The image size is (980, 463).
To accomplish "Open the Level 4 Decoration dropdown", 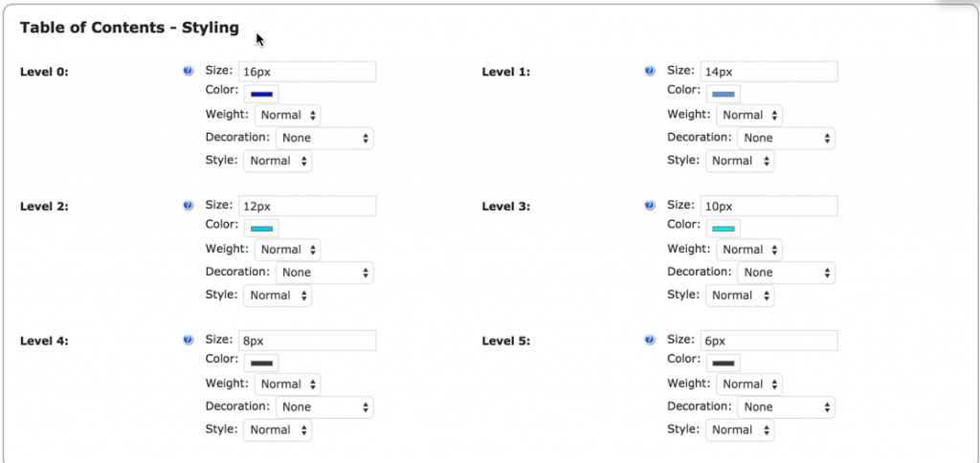I will click(x=324, y=407).
